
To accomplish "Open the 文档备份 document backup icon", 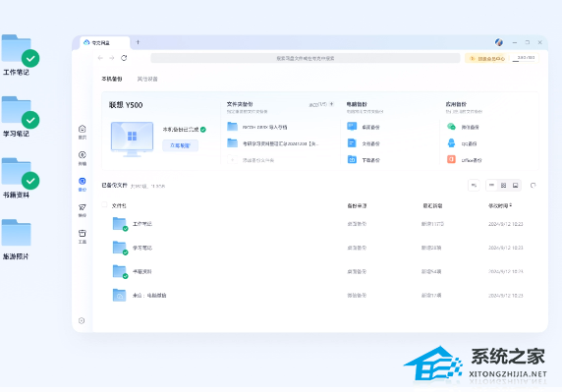I will 352,143.
